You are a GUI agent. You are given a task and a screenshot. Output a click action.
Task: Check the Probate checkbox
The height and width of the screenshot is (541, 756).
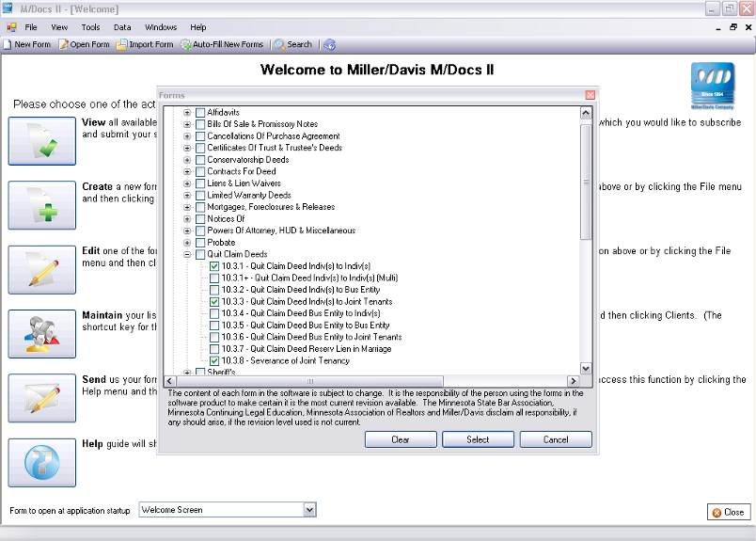pos(200,242)
